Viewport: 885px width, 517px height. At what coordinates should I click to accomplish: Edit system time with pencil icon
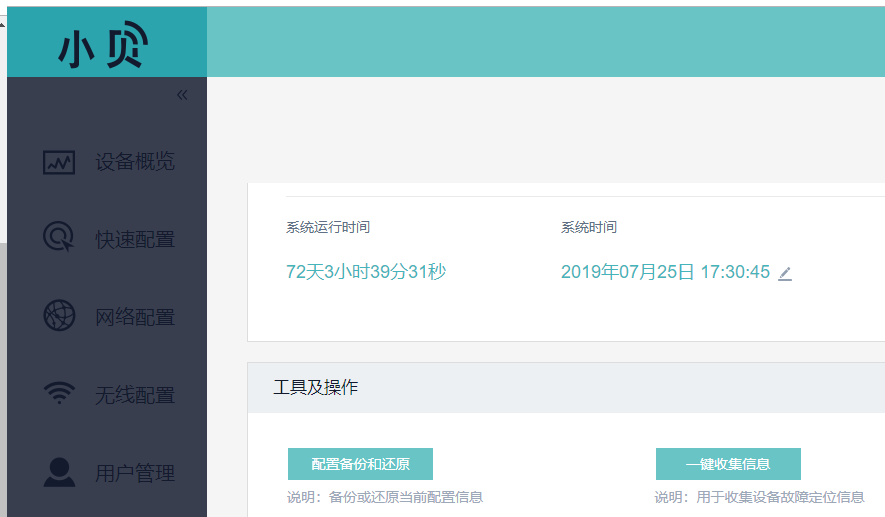point(785,274)
